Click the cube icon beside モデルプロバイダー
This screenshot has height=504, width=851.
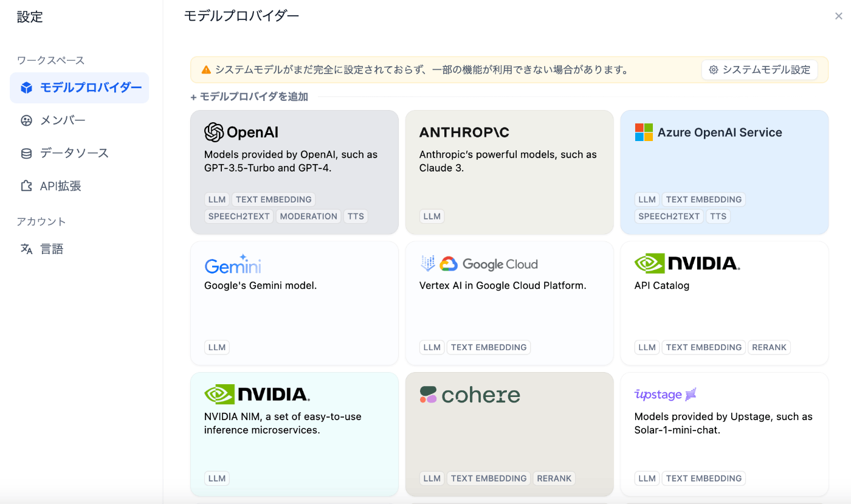[26, 88]
